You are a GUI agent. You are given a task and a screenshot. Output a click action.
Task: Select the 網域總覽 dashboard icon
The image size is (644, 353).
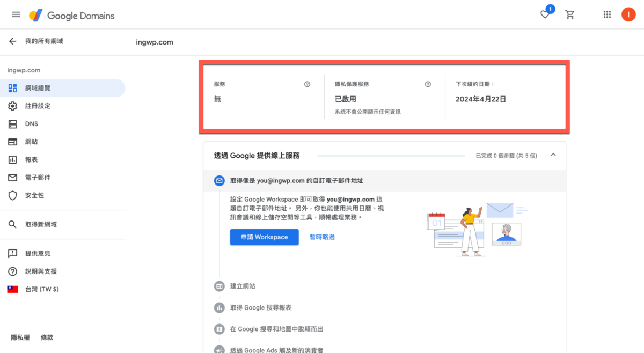click(x=12, y=88)
